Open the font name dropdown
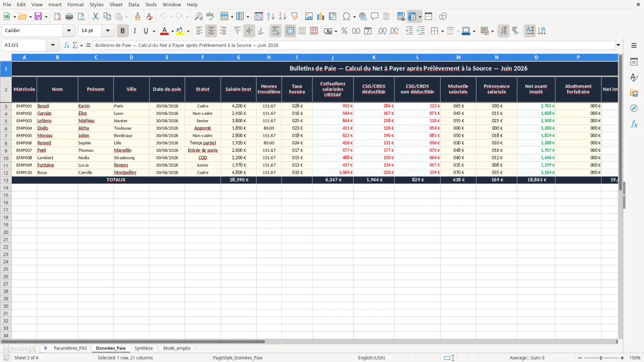644x362 pixels. (x=69, y=31)
